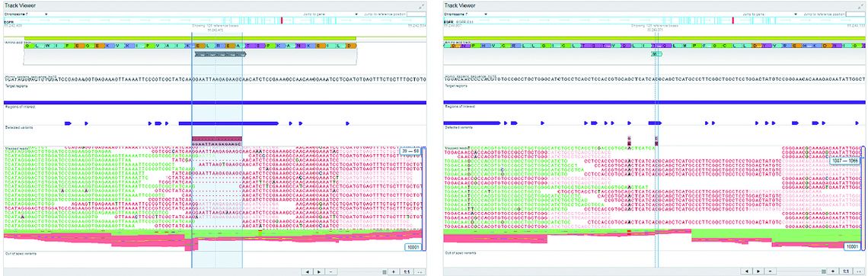Focus right Jump to reference position field

856,14
